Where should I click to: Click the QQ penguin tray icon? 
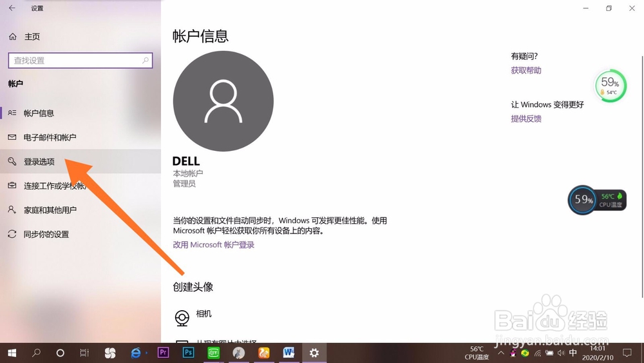513,353
